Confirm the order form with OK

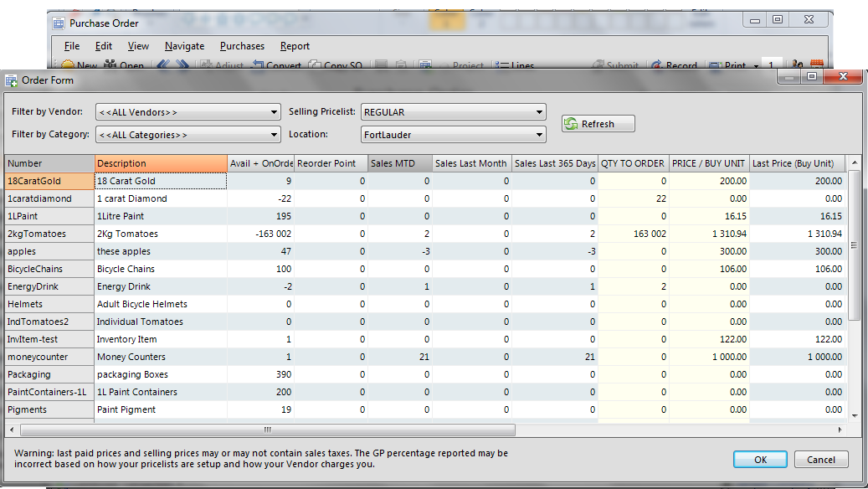tap(759, 460)
